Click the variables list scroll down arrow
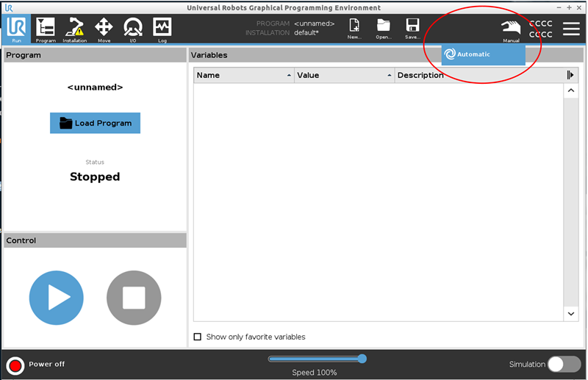Image resolution: width=588 pixels, height=380 pixels. point(571,314)
